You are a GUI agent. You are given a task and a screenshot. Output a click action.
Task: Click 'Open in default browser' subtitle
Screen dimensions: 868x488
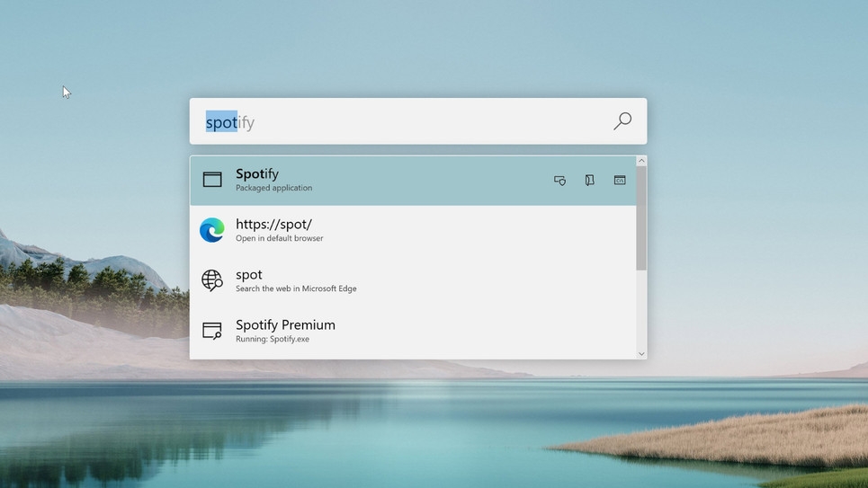280,238
